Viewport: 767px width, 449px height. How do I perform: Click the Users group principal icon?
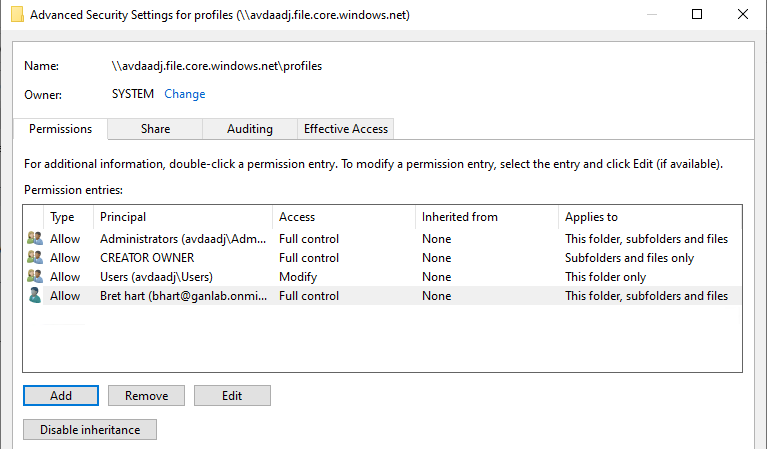[x=35, y=277]
